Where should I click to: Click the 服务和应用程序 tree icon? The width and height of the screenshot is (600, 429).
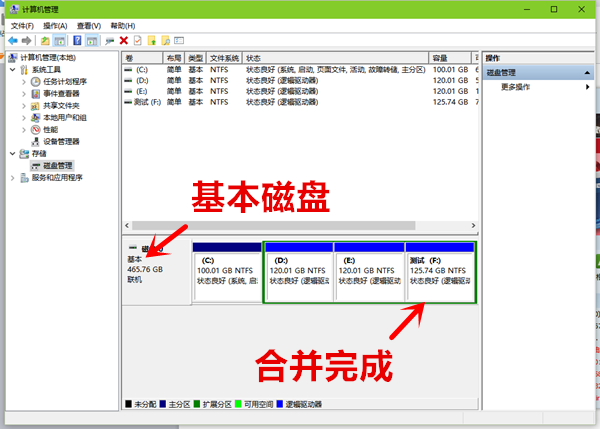(24, 178)
